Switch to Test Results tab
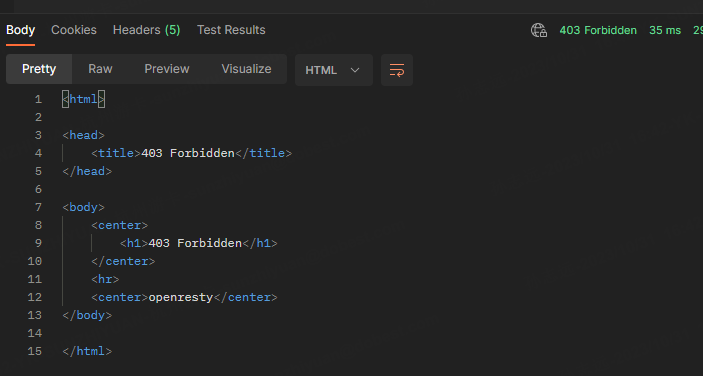Image resolution: width=703 pixels, height=376 pixels. click(x=231, y=30)
